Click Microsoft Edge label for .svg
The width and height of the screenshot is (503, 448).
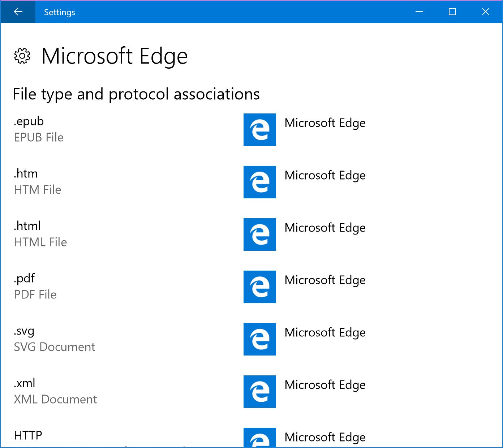pos(325,332)
